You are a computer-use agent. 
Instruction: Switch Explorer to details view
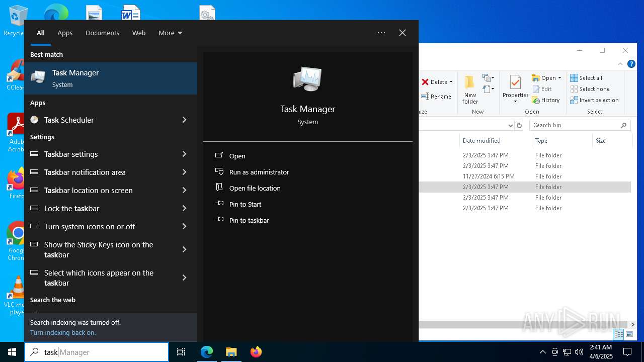[619, 334]
